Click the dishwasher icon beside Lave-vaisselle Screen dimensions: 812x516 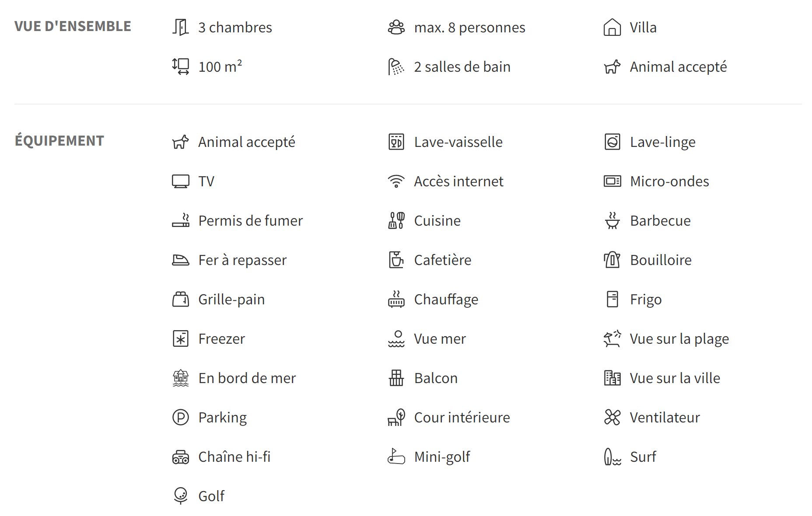tap(396, 142)
